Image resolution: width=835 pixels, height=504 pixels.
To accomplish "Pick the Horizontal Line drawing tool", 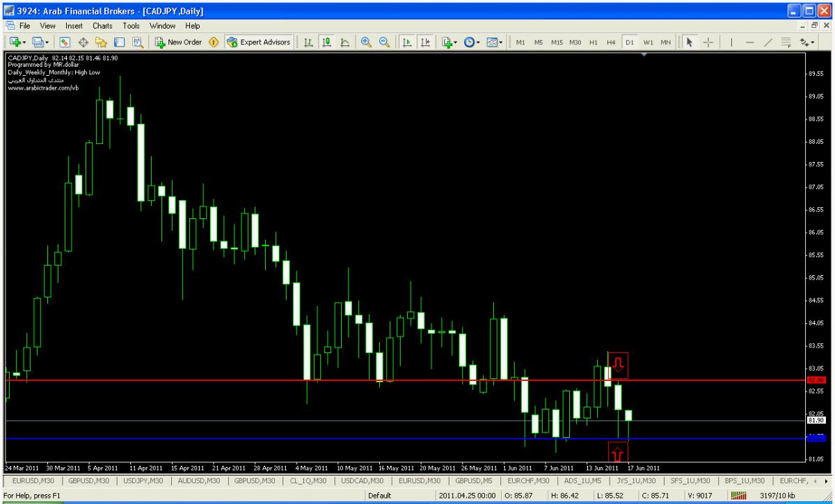I will click(749, 42).
